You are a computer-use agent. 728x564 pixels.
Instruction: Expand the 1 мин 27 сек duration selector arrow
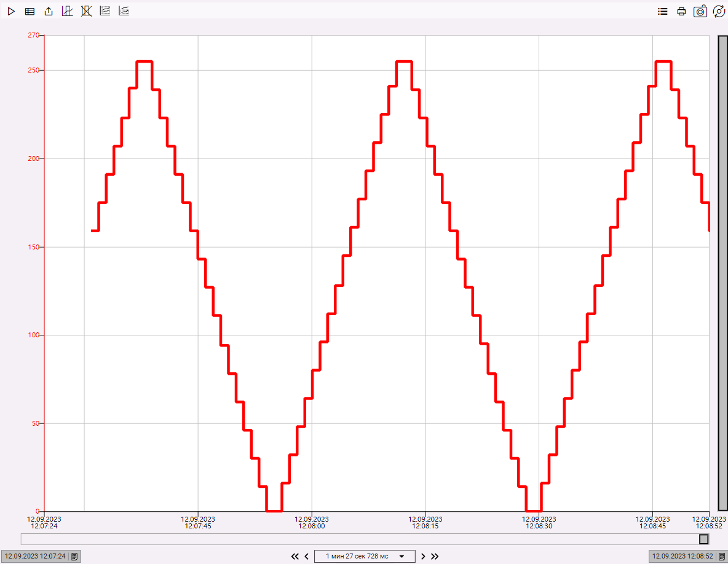(402, 556)
